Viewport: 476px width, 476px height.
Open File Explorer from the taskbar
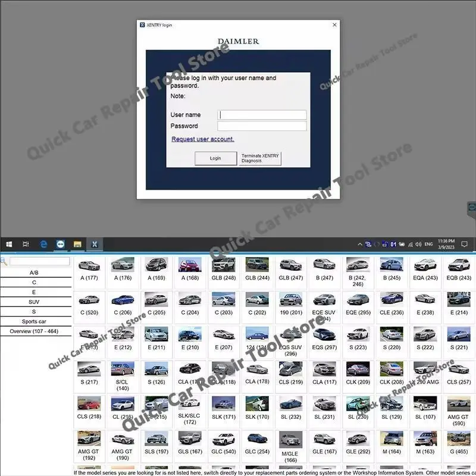coord(77,244)
